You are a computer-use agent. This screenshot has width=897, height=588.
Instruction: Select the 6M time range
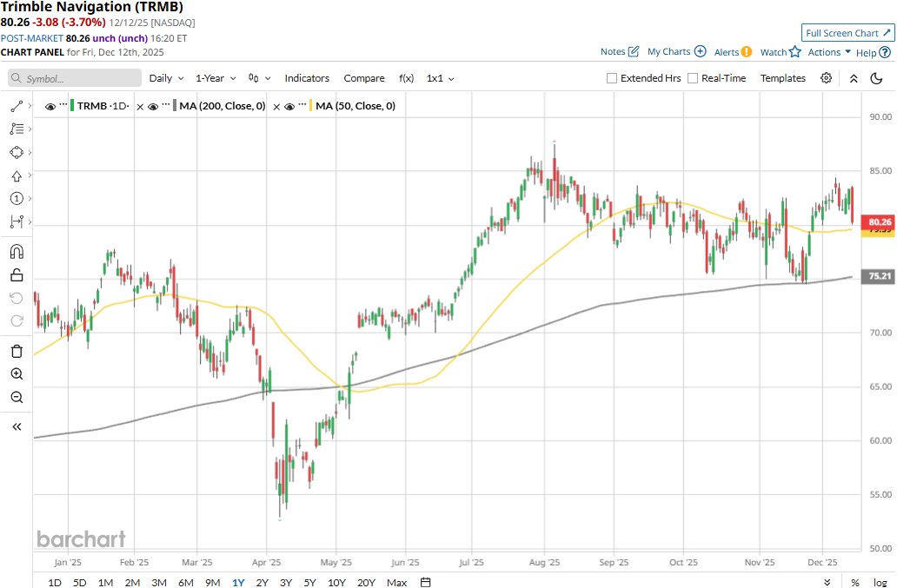(185, 582)
